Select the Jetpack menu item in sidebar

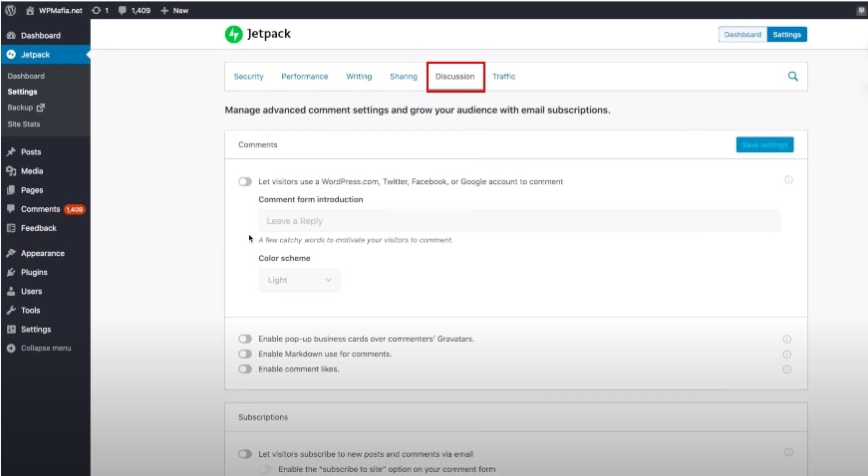46,54
